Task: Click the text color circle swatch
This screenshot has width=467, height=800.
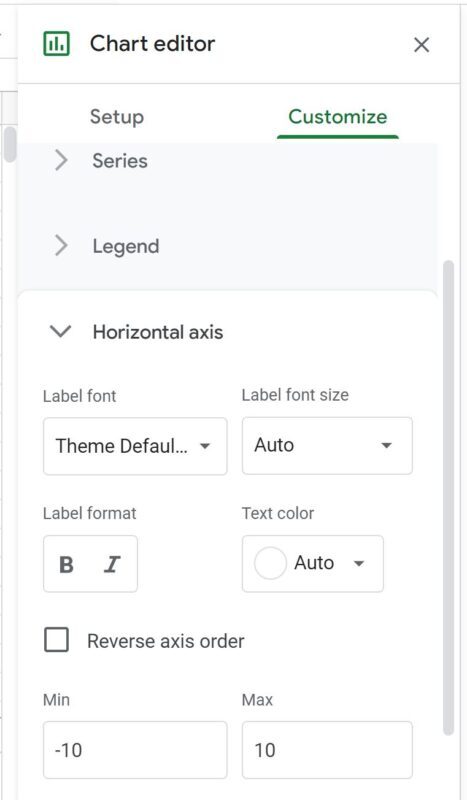Action: click(270, 563)
